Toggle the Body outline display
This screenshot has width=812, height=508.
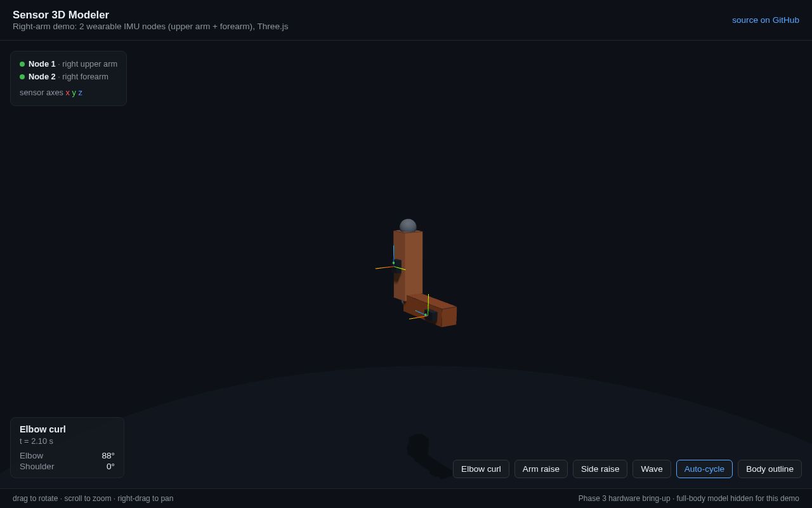click(x=769, y=469)
